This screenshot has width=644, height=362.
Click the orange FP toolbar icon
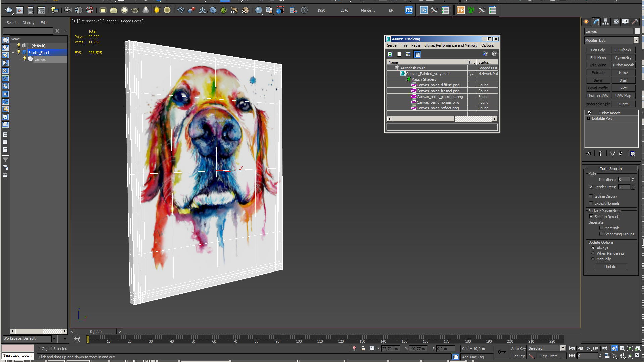point(461,10)
